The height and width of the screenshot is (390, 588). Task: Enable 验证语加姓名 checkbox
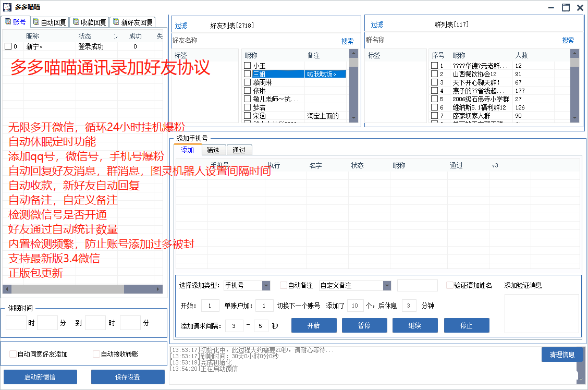coord(450,285)
